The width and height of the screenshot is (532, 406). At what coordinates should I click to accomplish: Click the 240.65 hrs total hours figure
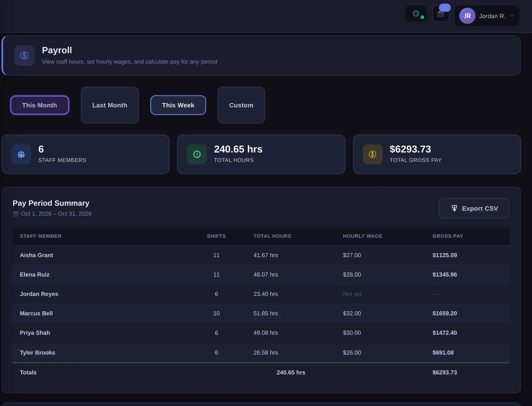pos(238,149)
